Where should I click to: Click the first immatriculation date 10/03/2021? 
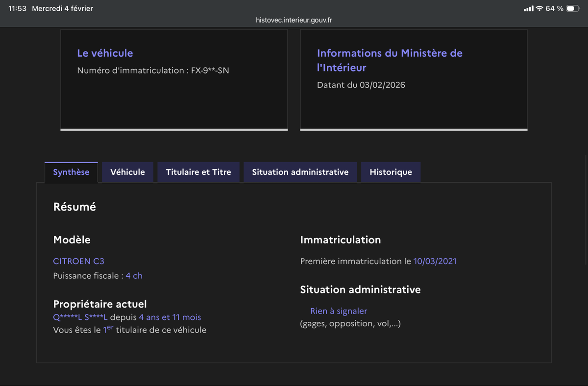pyautogui.click(x=435, y=261)
